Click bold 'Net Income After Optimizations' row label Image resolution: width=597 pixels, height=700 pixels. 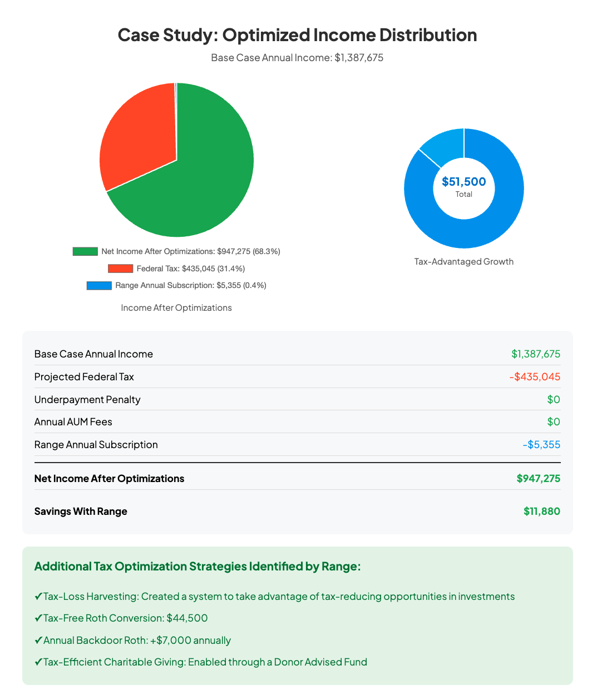[109, 479]
